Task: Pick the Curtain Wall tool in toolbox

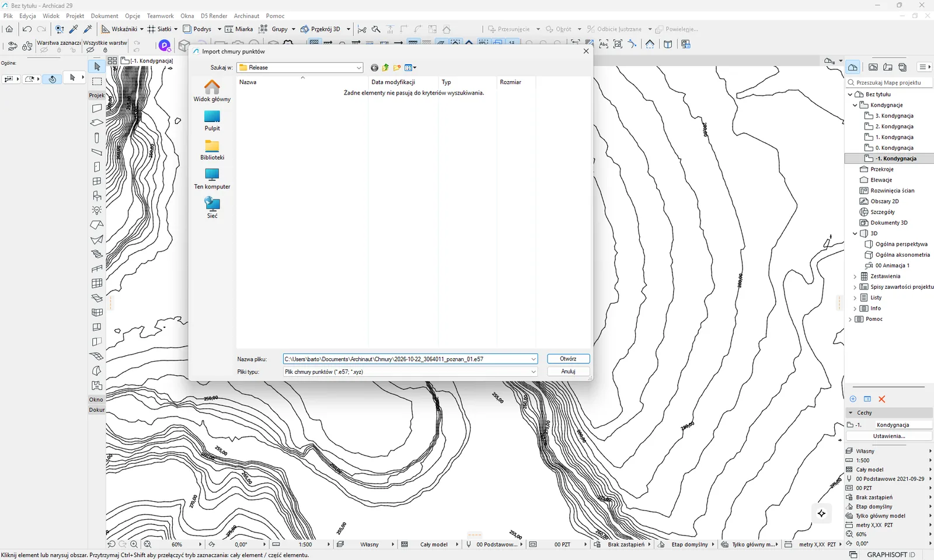Action: point(97,283)
